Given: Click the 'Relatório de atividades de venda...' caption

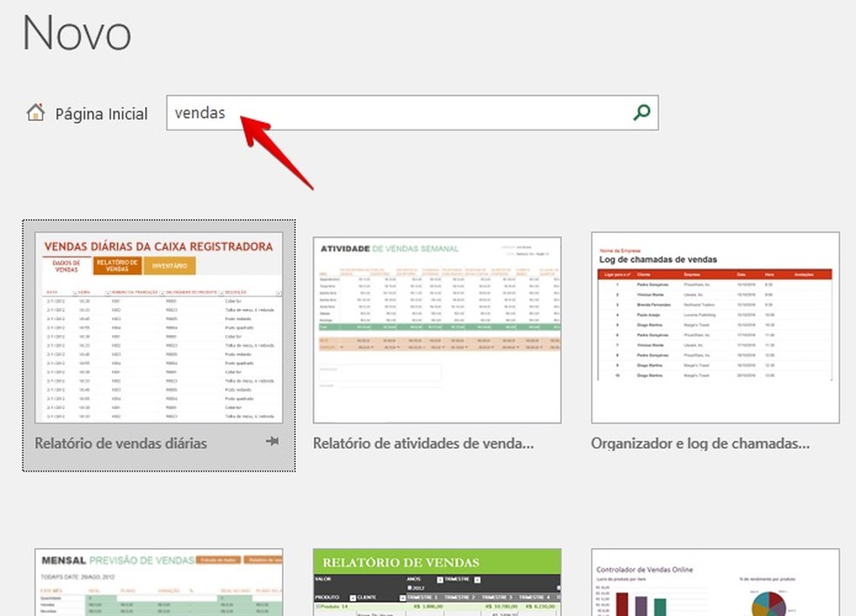Looking at the screenshot, I should tap(423, 444).
